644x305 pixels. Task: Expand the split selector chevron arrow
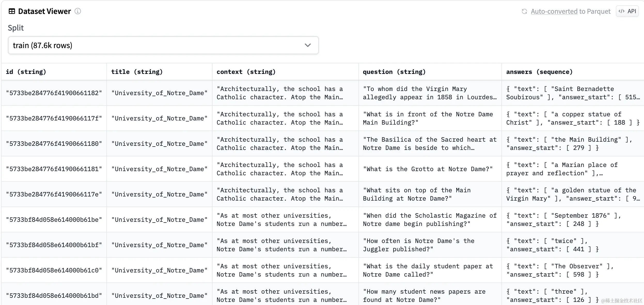[308, 45]
